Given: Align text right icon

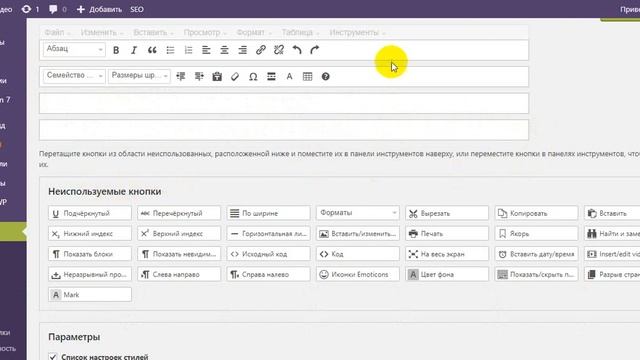Looking at the screenshot, I should click(242, 50).
